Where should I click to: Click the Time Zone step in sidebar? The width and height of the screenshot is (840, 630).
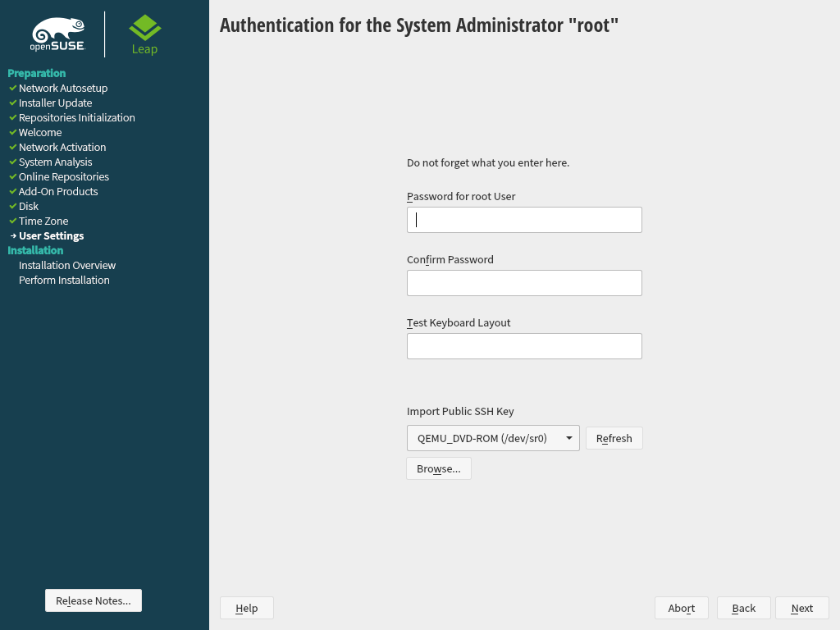coord(43,221)
